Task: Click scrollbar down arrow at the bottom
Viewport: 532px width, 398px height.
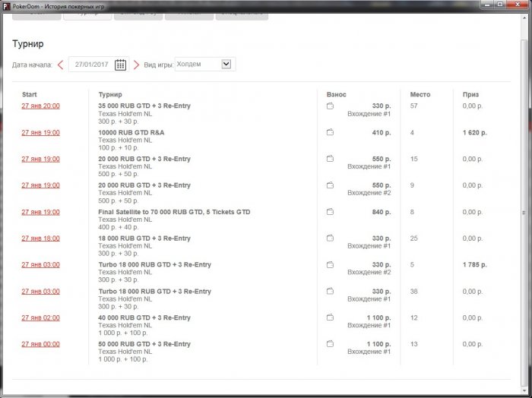Action: point(524,391)
